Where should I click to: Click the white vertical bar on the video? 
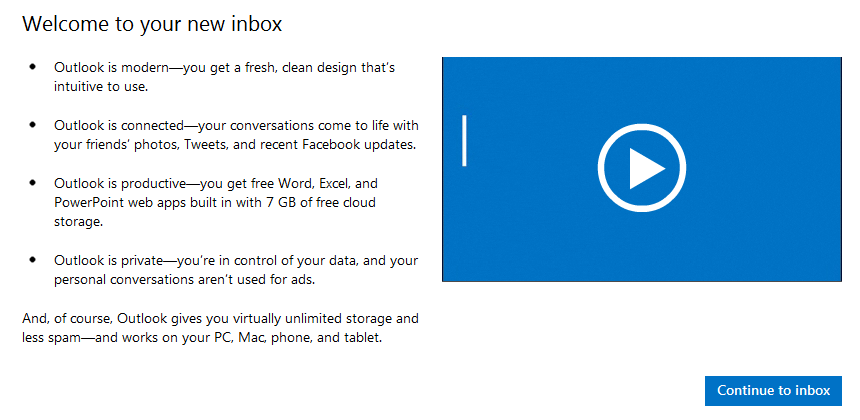point(464,140)
